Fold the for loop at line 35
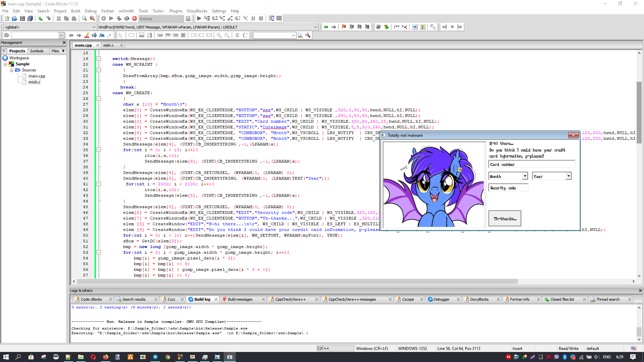The height and width of the screenshot is (362, 644). [x=99, y=150]
